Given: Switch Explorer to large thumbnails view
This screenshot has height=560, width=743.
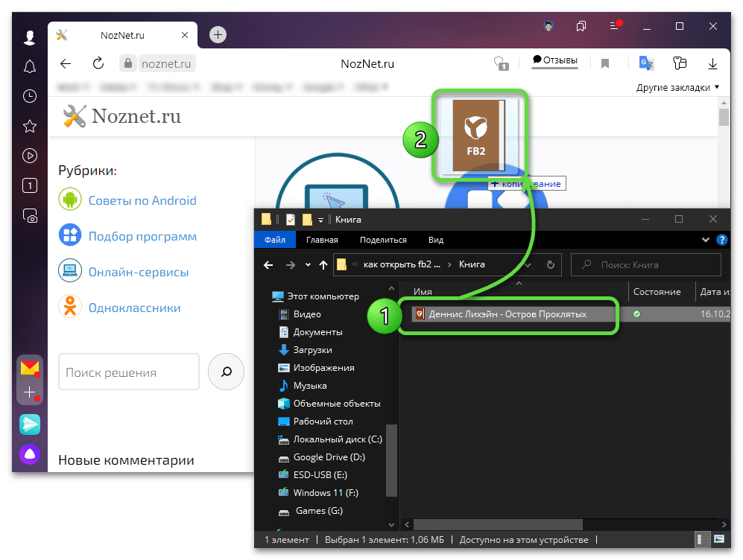Looking at the screenshot, I should pyautogui.click(x=718, y=539).
